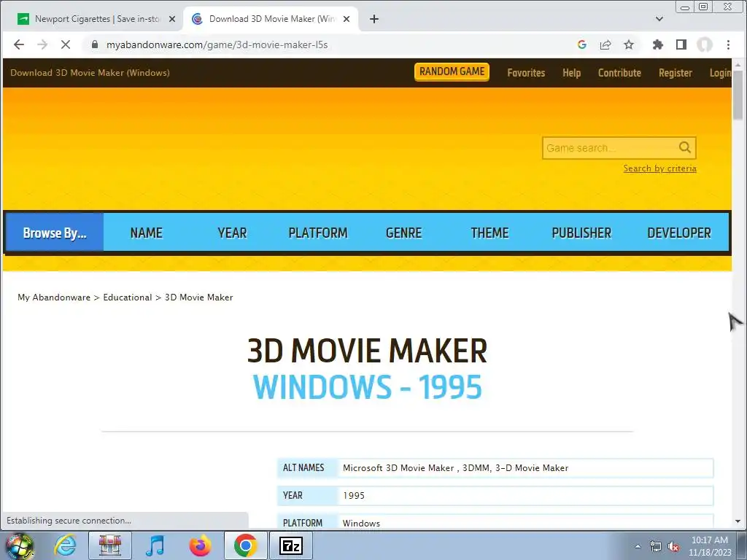Open the Register link

click(x=675, y=73)
